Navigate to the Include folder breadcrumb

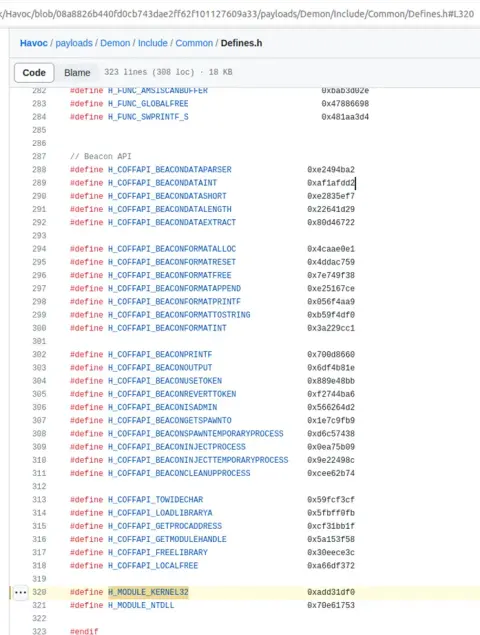click(x=153, y=43)
